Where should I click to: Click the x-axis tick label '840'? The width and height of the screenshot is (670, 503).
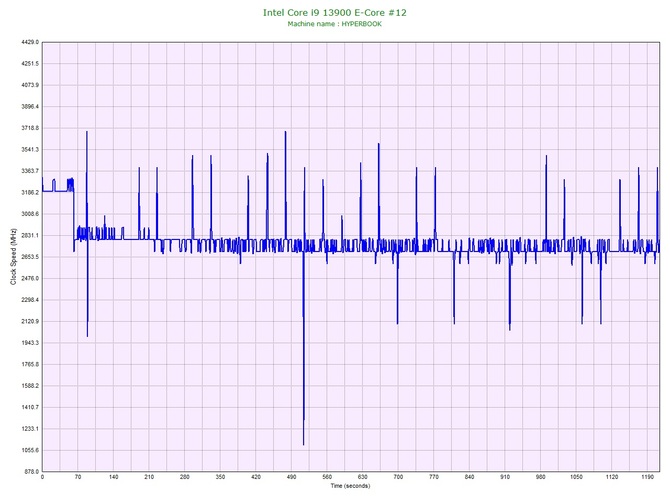point(470,477)
